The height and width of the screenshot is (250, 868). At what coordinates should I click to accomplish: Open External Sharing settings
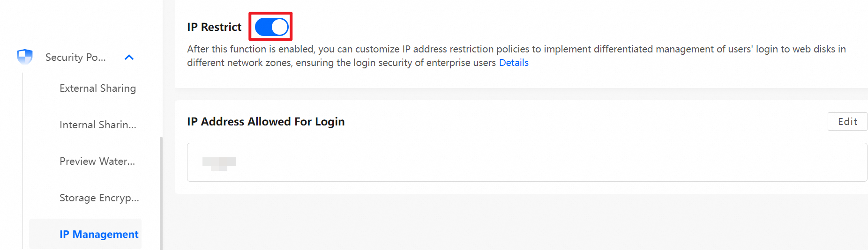97,88
